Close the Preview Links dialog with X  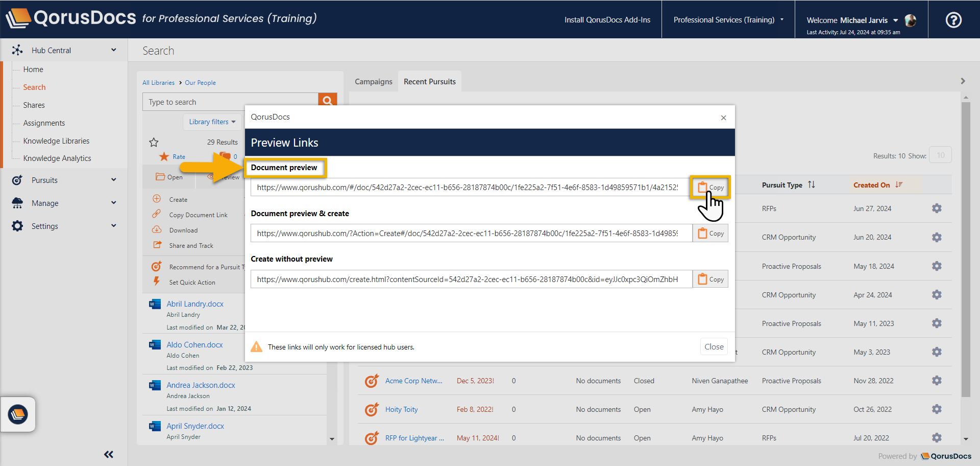pos(723,118)
